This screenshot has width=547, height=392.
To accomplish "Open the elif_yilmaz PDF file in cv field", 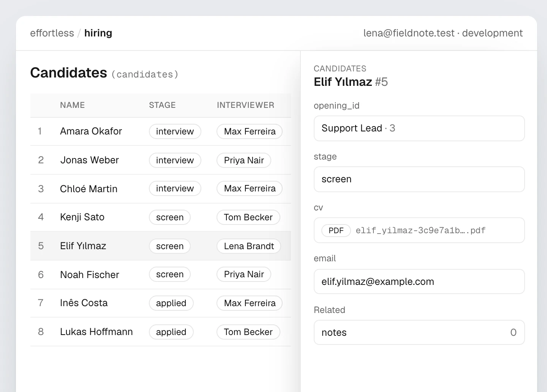I will tap(421, 231).
